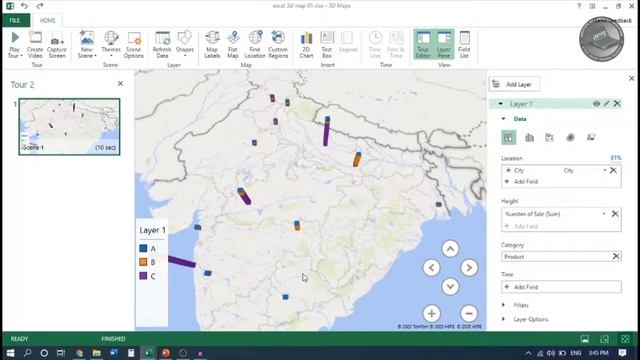The image size is (640, 360).
Task: Click legend swatch for product B
Action: click(x=143, y=262)
